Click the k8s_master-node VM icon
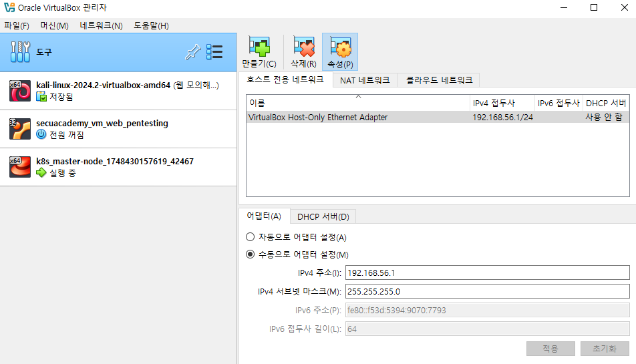Screen dimensions: 636x364 pos(20,166)
